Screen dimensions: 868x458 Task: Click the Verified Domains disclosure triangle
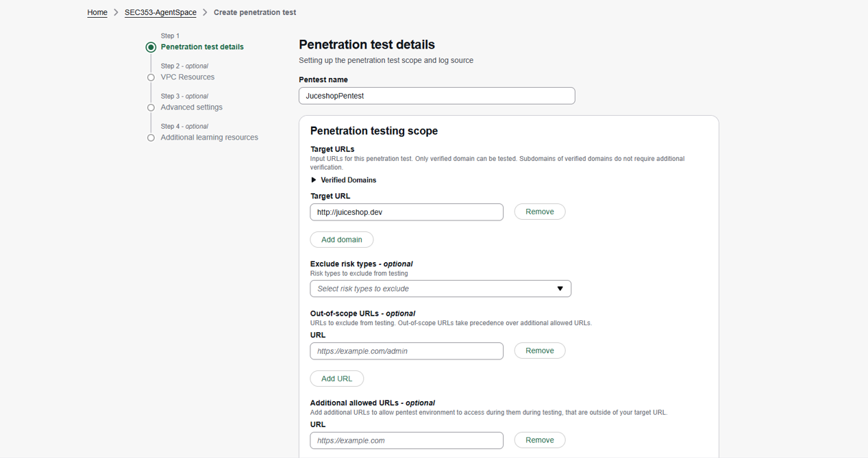[x=314, y=180]
